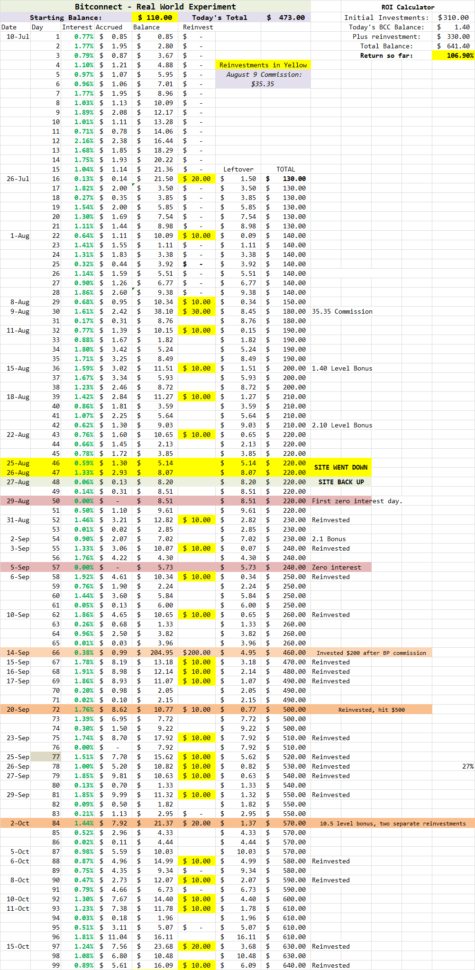Screen dimensions: 475x970
Task: Click the '14-Sep' date cell
Action: tap(15, 653)
